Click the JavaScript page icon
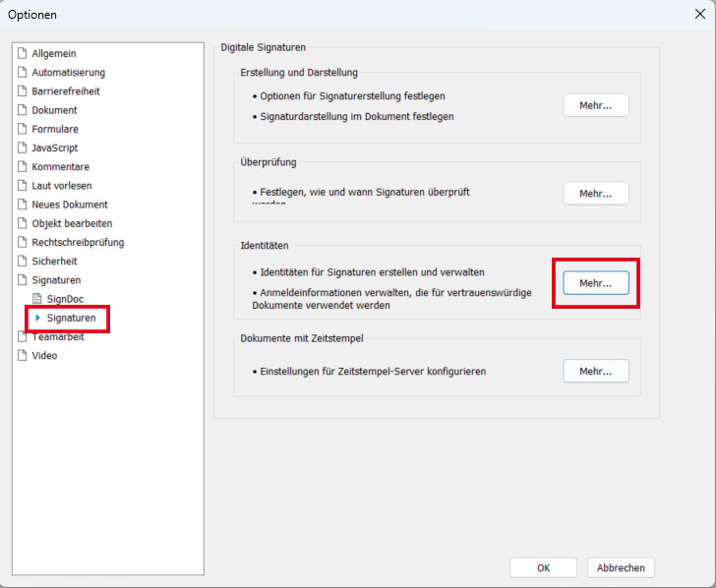This screenshot has width=716, height=588. click(23, 147)
